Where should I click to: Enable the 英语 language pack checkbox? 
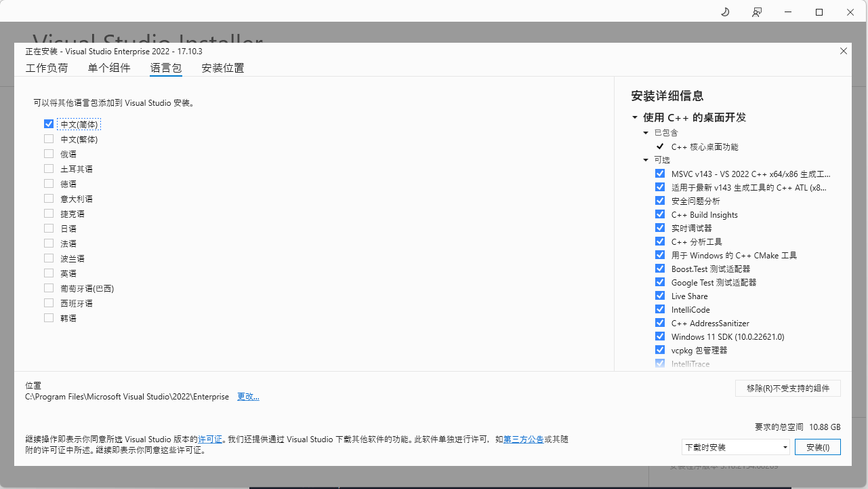49,273
